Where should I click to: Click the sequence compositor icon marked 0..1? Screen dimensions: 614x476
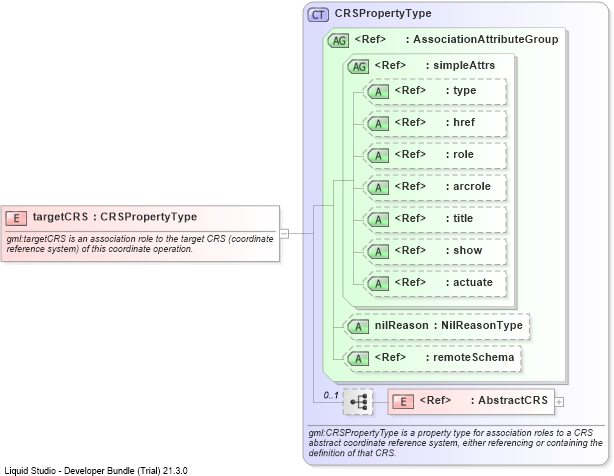coord(358,402)
